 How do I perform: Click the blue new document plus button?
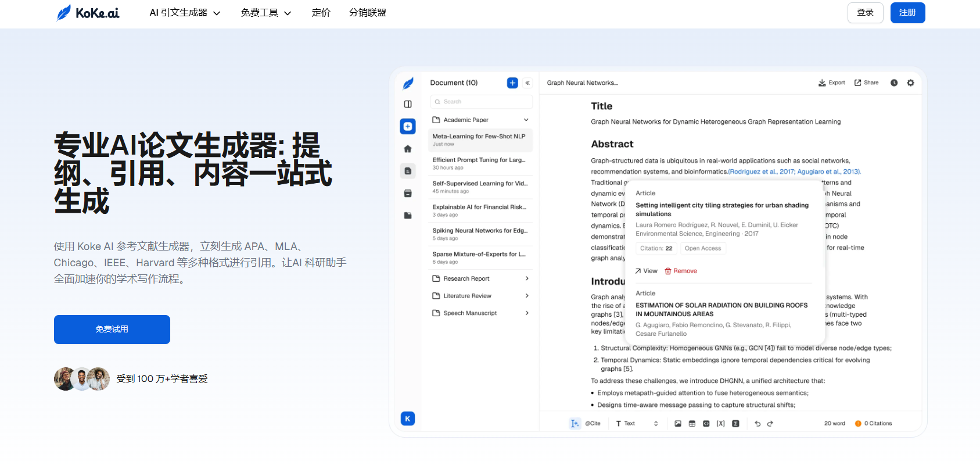tap(512, 83)
